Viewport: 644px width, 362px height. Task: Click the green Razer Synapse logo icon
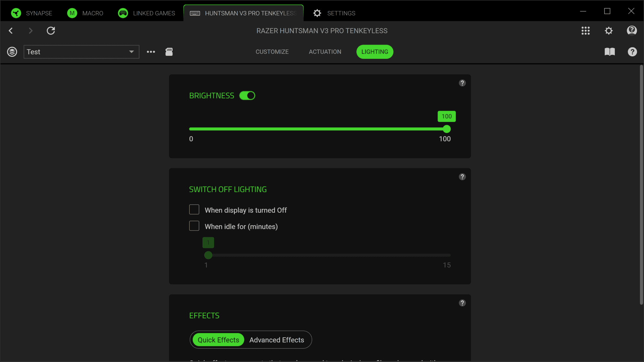pos(16,13)
